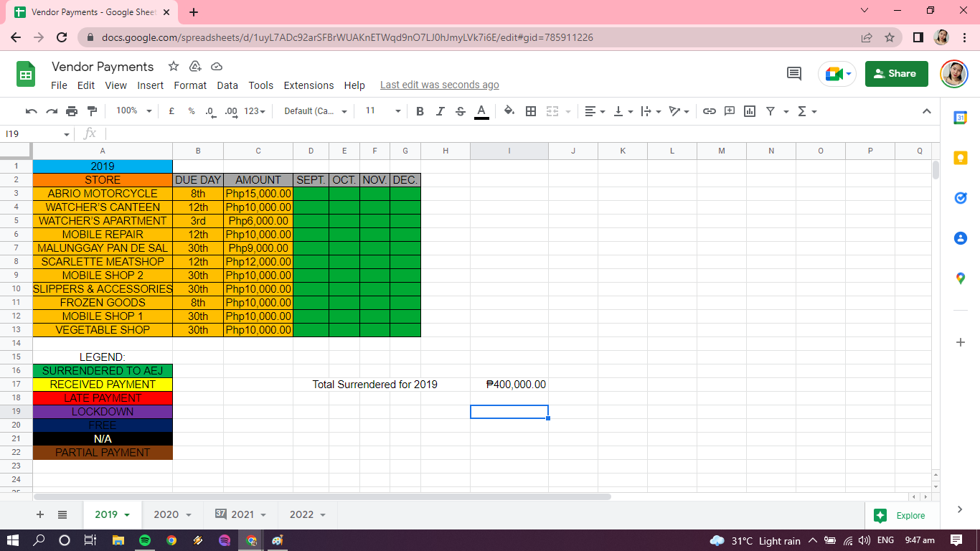Format selection as percent

(x=192, y=111)
